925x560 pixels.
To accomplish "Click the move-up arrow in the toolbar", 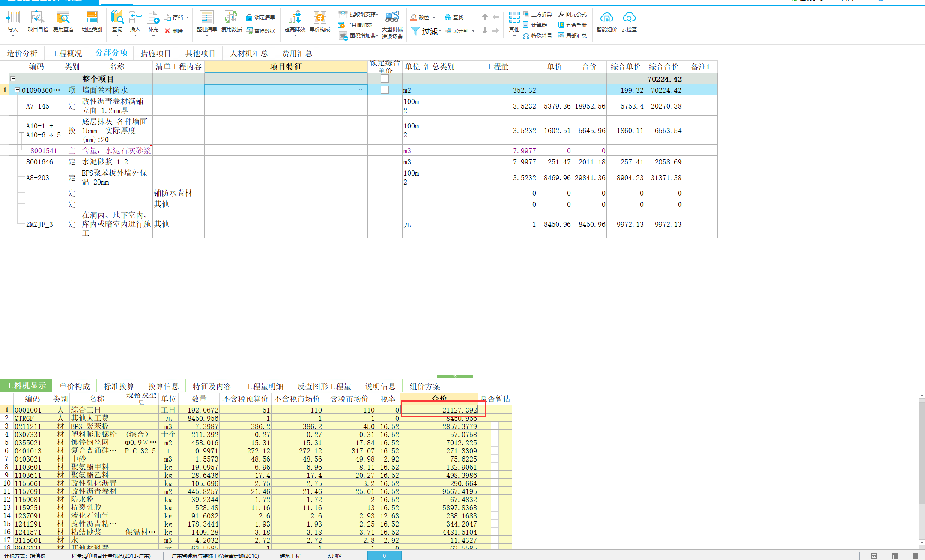I will click(485, 17).
